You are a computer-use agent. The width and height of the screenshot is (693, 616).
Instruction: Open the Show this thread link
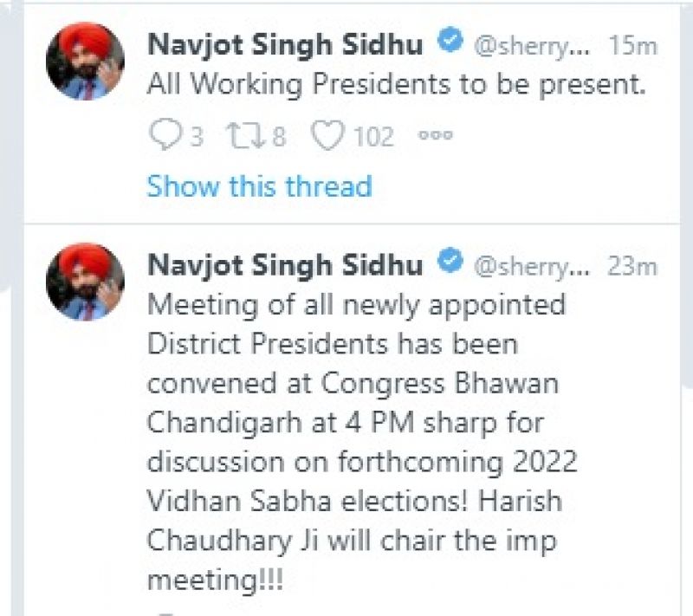pos(258,186)
